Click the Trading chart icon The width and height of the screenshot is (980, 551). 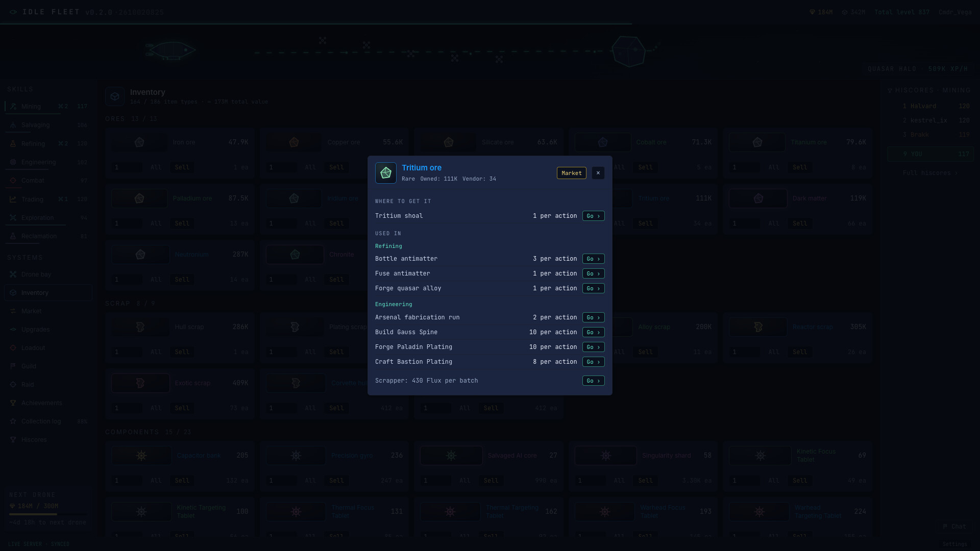pos(13,199)
